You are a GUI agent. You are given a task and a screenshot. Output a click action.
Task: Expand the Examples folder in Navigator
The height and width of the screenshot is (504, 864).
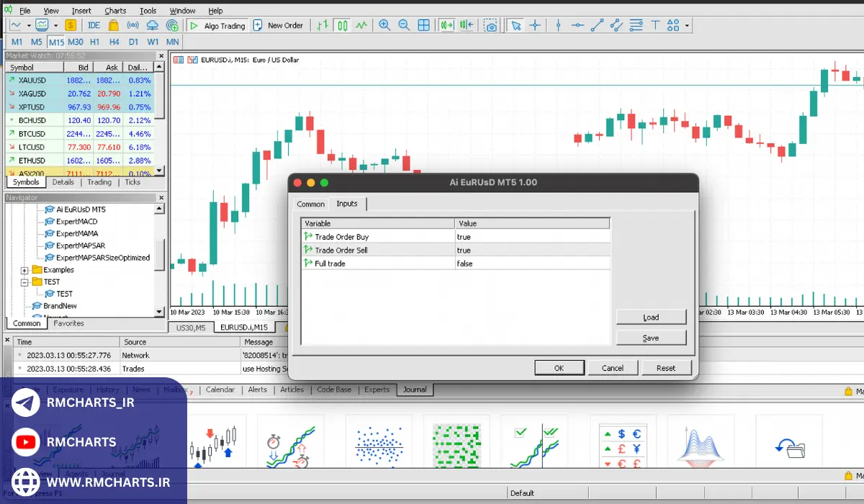[24, 270]
